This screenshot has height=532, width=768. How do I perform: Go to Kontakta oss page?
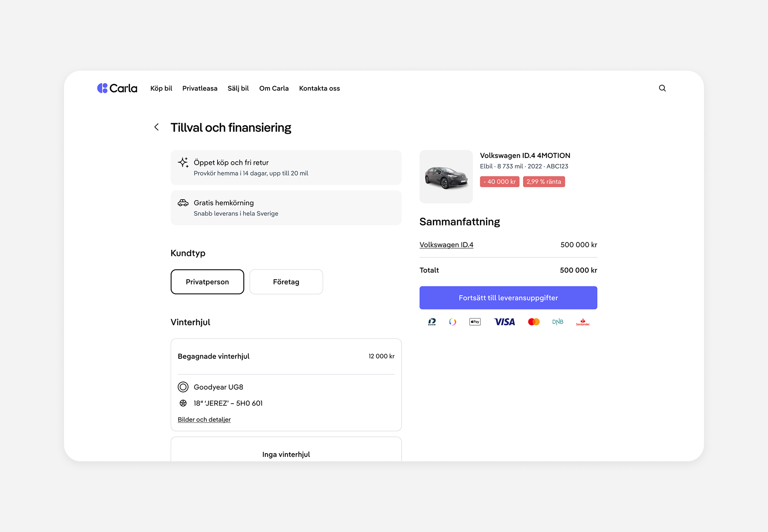319,88
